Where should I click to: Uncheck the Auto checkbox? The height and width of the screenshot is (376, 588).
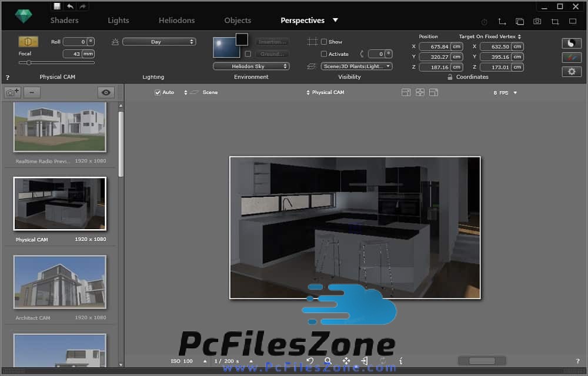[158, 92]
